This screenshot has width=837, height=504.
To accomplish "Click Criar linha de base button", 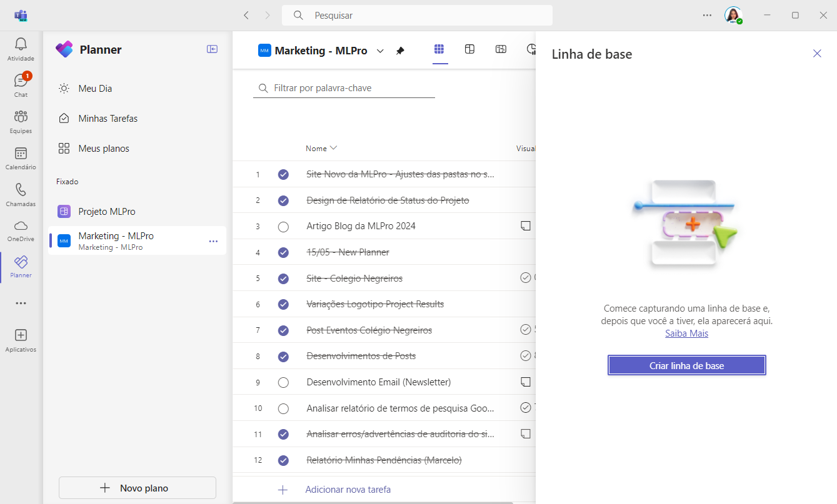I will (686, 365).
